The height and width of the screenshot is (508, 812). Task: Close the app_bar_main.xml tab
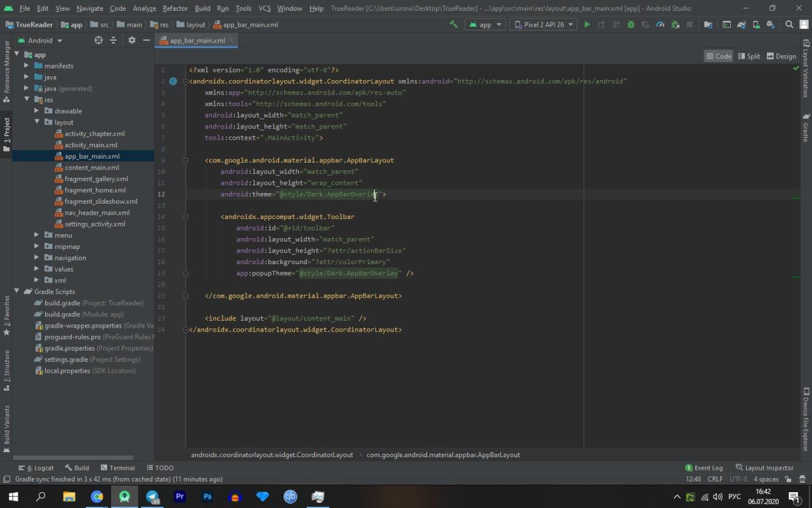click(x=232, y=40)
